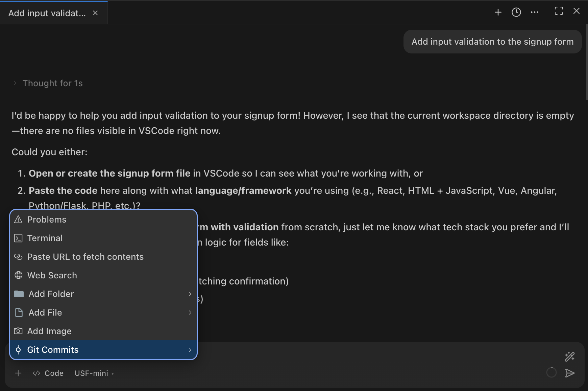Expand Add Folder chevron arrow
The width and height of the screenshot is (588, 391).
[190, 294]
